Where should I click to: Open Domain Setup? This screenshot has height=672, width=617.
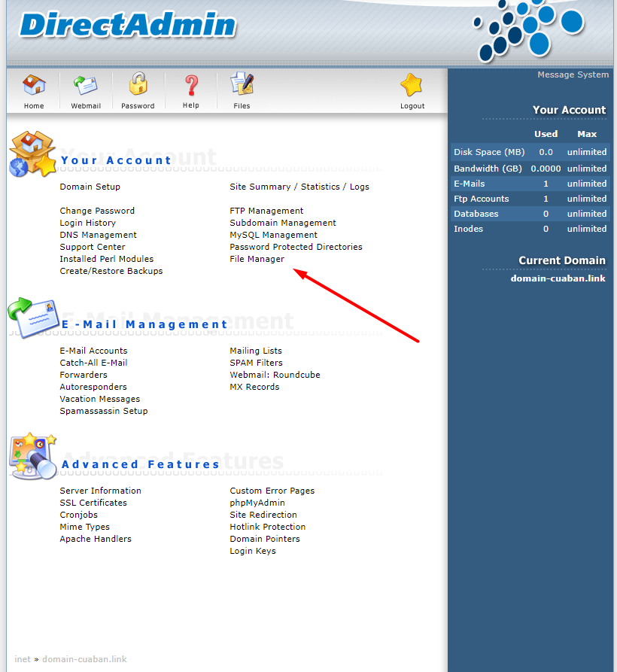coord(90,187)
